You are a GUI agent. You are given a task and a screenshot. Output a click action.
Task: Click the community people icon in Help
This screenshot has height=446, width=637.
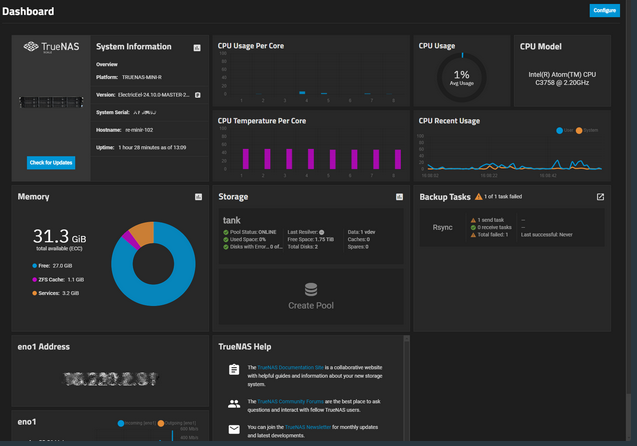[x=233, y=404]
